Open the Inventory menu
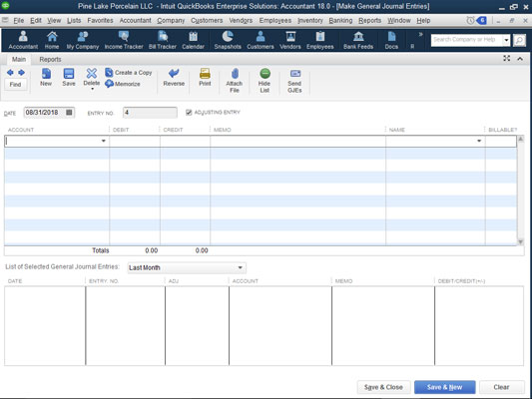The image size is (532, 399). point(310,20)
